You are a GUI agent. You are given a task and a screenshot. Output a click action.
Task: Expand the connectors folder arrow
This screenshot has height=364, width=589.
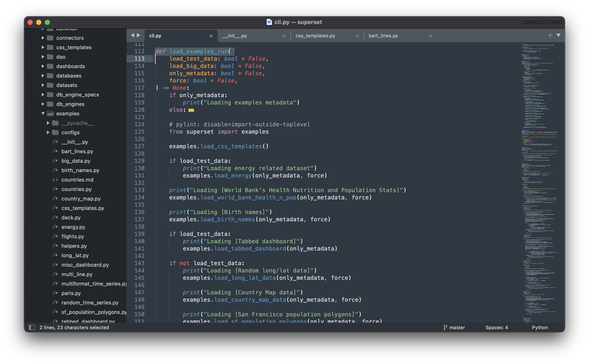[x=43, y=38]
